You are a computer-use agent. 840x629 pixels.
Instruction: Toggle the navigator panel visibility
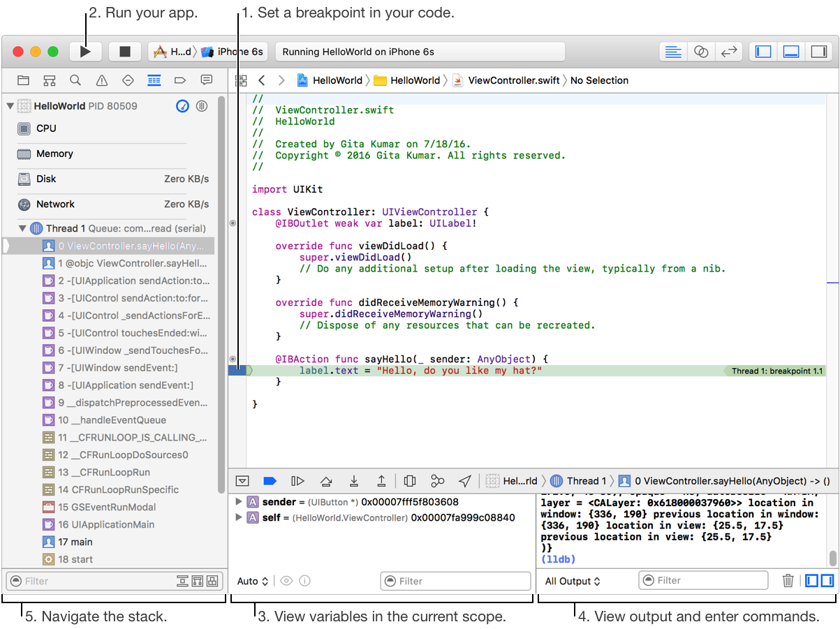(764, 52)
